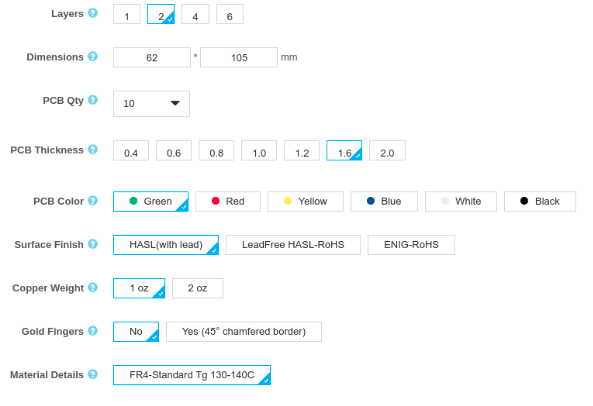Open help icon next to Copper Weight

(x=93, y=288)
